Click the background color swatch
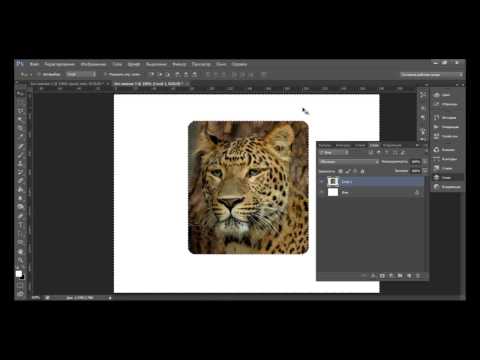 coord(22,277)
